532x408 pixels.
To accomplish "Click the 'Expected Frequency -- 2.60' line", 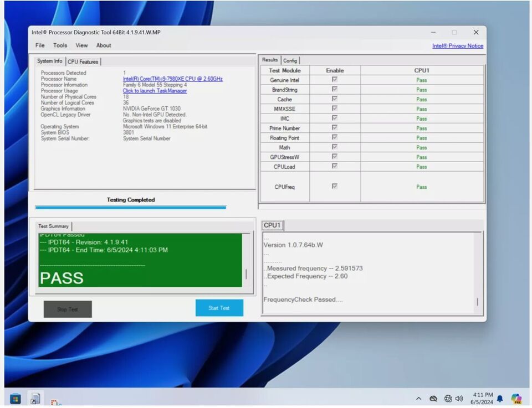I will pyautogui.click(x=306, y=276).
